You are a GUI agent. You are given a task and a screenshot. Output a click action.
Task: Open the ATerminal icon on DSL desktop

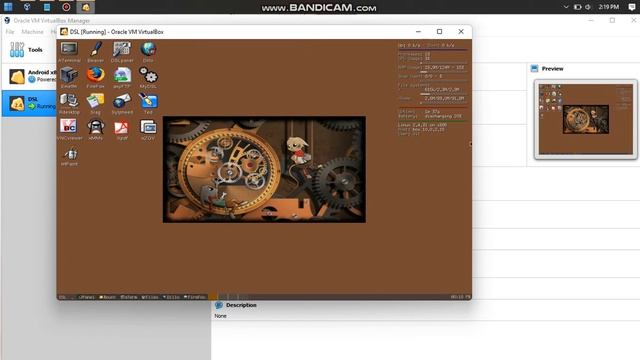pyautogui.click(x=69, y=49)
